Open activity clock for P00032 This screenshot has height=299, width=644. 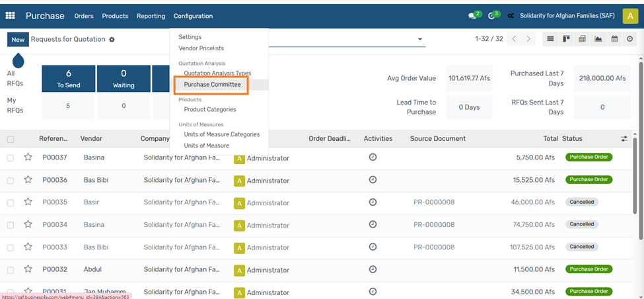373,269
